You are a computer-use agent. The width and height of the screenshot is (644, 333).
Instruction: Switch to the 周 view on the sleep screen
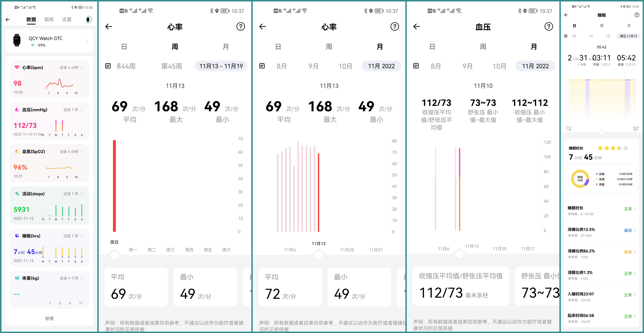(x=602, y=26)
